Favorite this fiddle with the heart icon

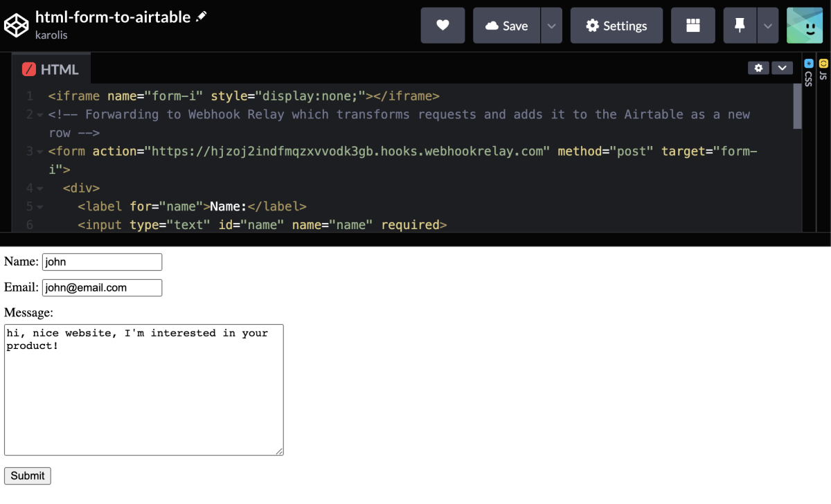pos(443,25)
